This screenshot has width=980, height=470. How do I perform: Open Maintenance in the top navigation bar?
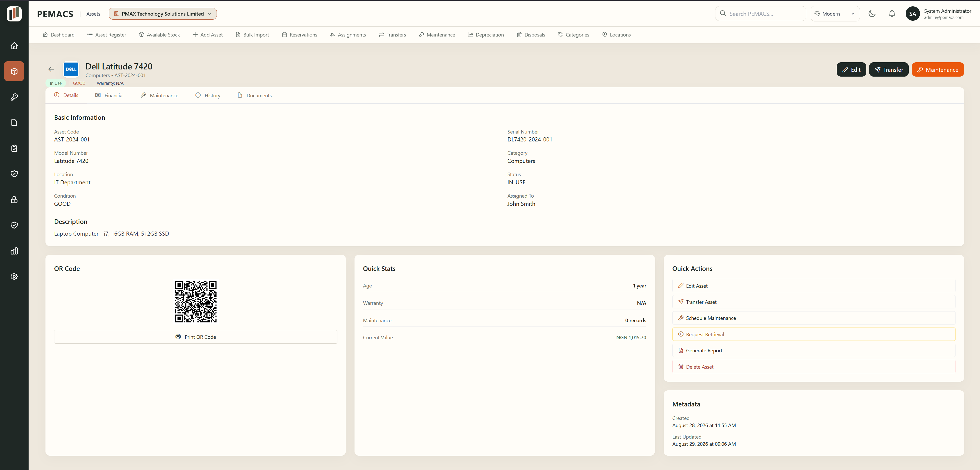click(437, 35)
